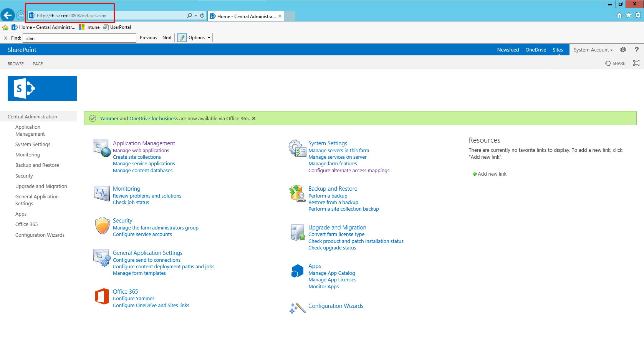Click the SharePoint Help question mark
644x364 pixels.
636,50
